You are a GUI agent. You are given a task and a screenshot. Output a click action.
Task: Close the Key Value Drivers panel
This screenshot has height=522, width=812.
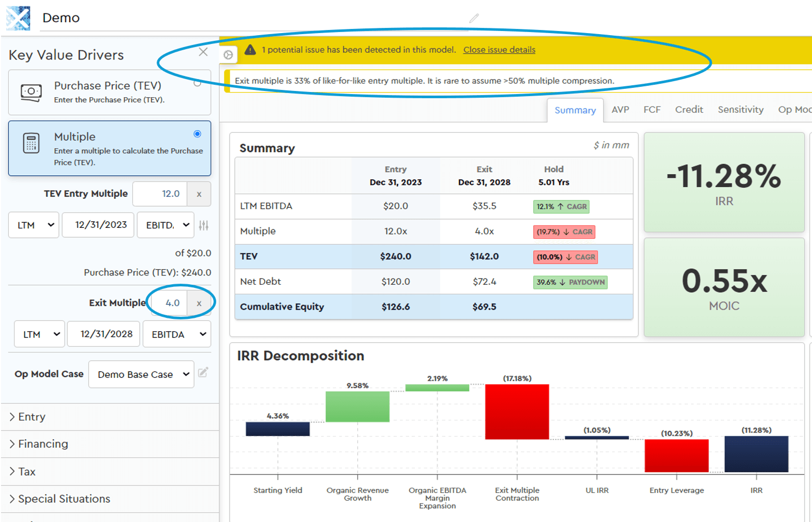[203, 52]
